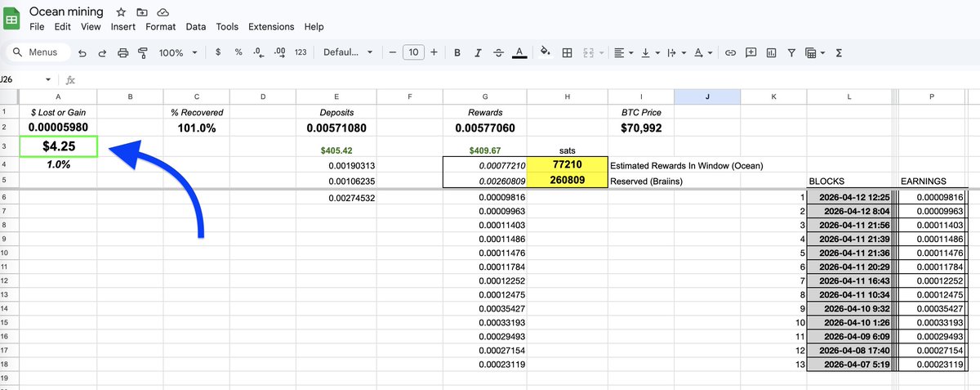Select the BTC price $70,992 cell
980x390 pixels.
coord(641,128)
